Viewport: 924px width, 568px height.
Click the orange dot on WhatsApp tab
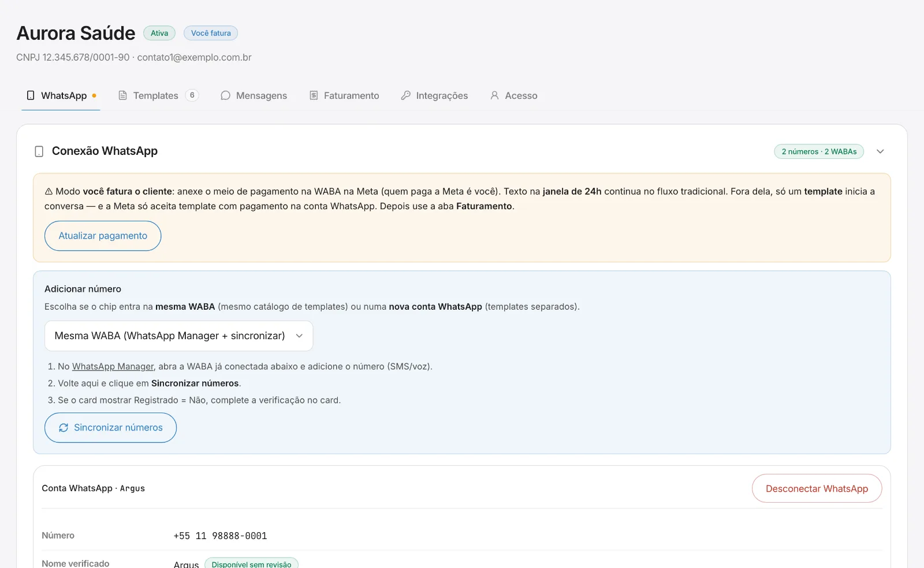point(94,96)
